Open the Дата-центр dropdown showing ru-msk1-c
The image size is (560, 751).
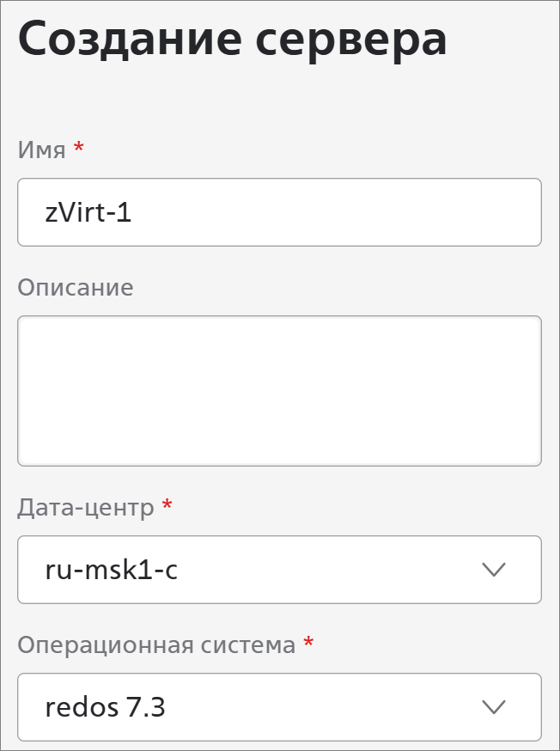pyautogui.click(x=279, y=570)
